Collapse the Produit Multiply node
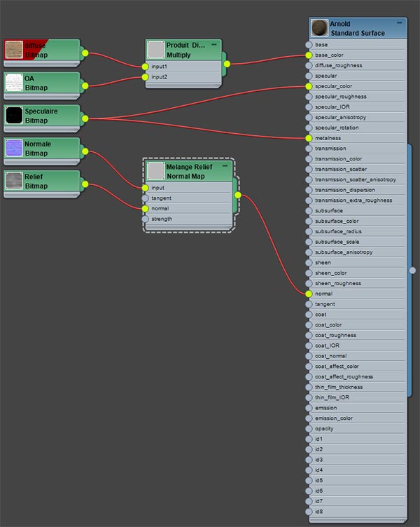Viewport: 420px width, 527px height. click(x=213, y=45)
